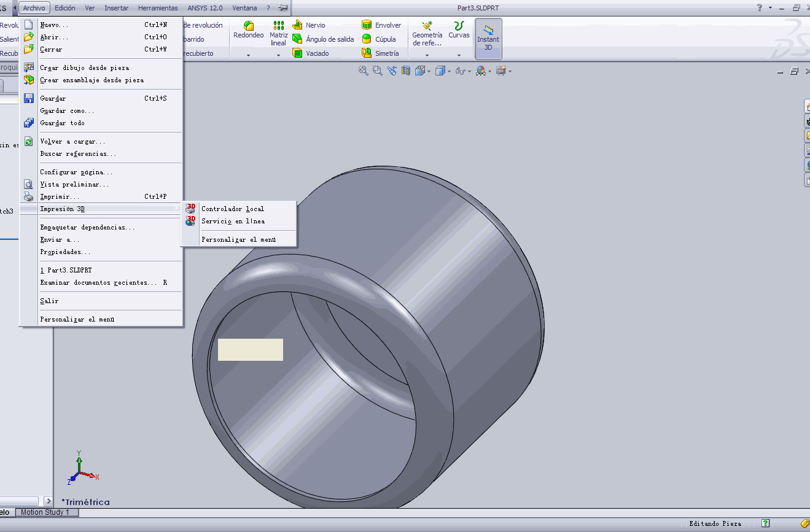
Task: Open the Geometría de referencia tool
Action: click(427, 33)
